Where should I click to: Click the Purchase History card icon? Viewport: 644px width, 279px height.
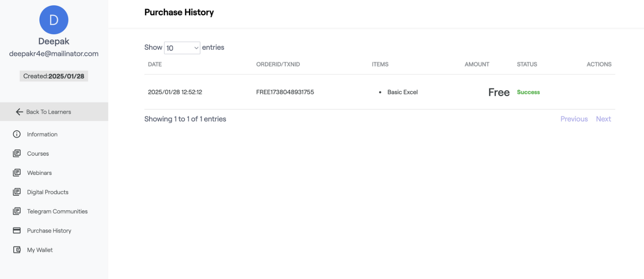[17, 231]
